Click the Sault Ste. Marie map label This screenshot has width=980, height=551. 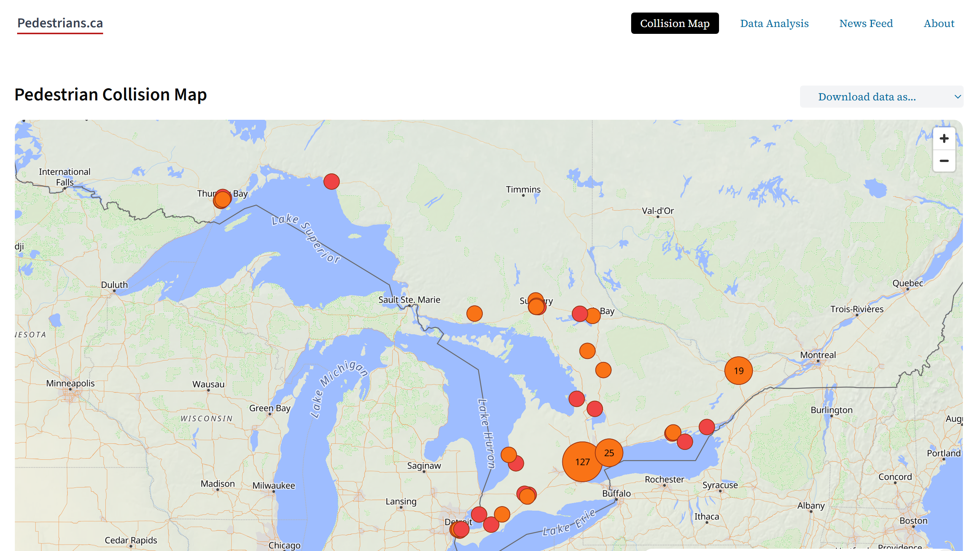[x=409, y=300]
